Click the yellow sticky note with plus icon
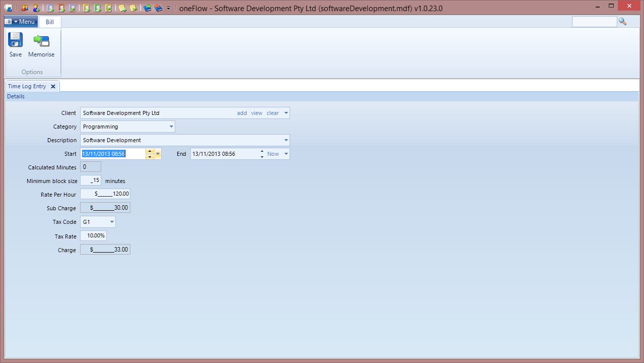The image size is (644, 363). pyautogui.click(x=122, y=8)
